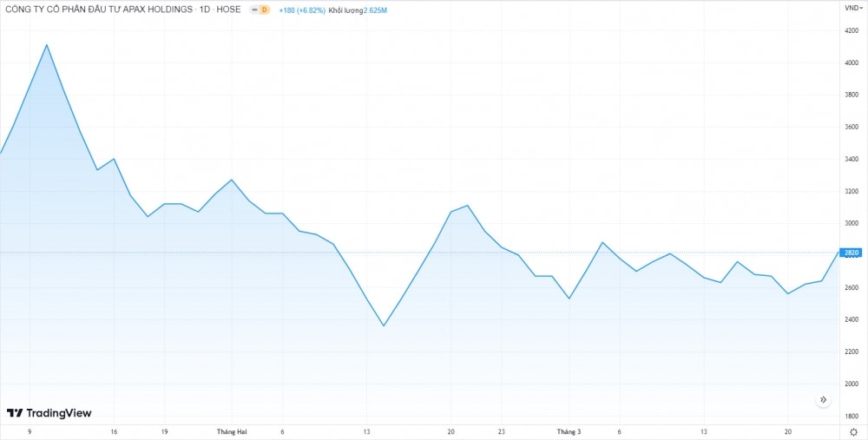Click price axis label 1800

(852, 417)
